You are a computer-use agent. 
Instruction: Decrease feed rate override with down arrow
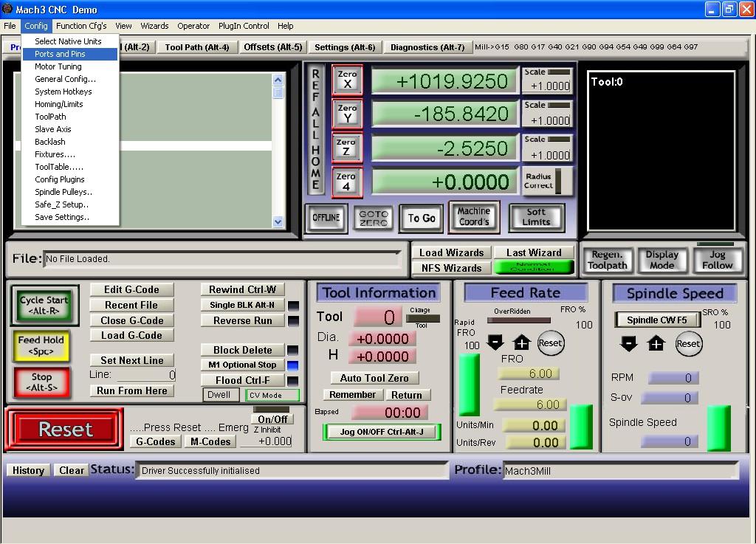[495, 342]
